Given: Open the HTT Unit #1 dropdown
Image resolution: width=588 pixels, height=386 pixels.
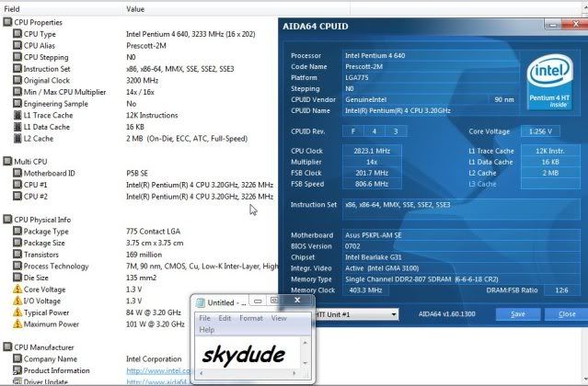Looking at the screenshot, I should click(393, 314).
